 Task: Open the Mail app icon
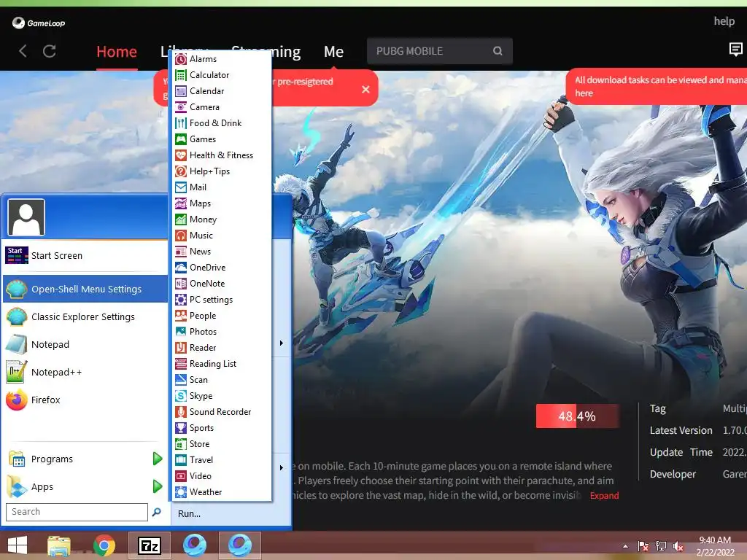[181, 187]
